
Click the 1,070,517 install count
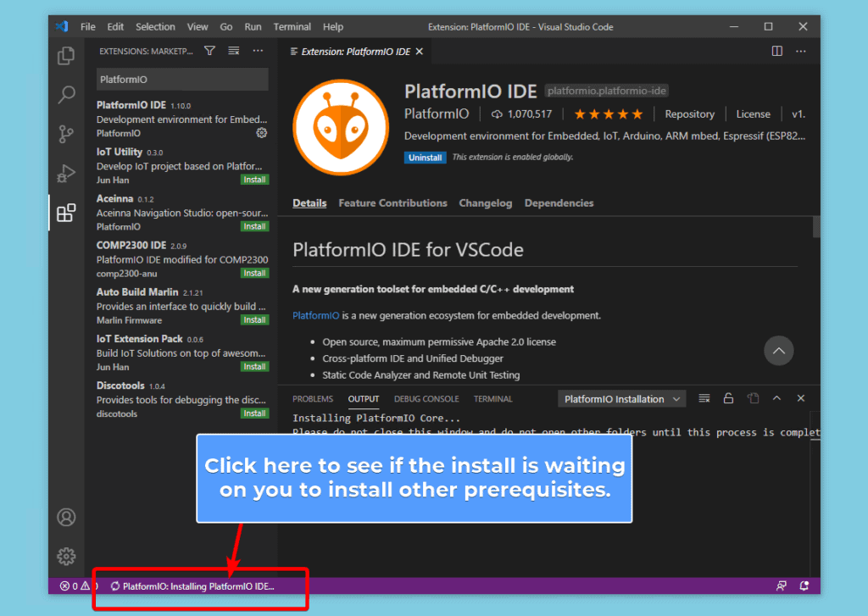coord(522,114)
